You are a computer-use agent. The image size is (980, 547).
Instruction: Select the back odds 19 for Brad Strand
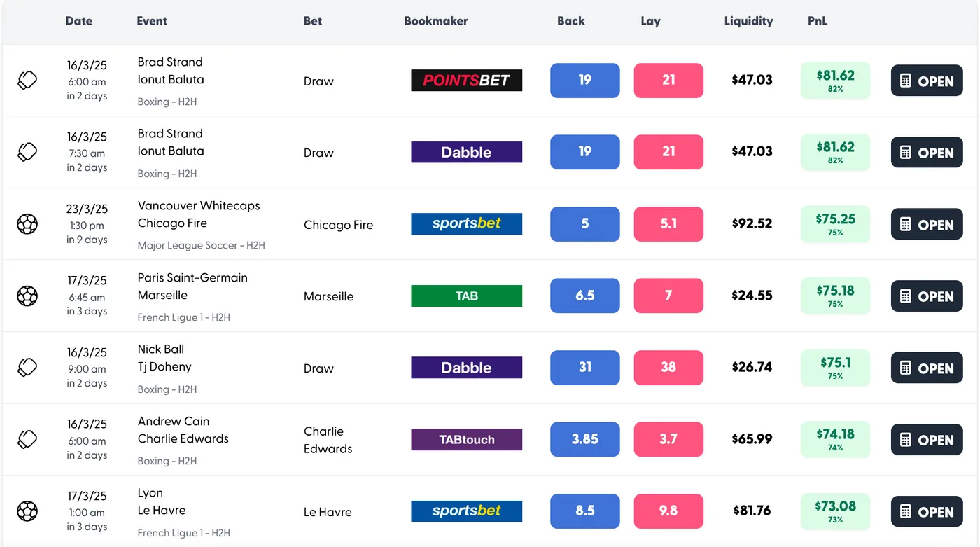coord(585,80)
